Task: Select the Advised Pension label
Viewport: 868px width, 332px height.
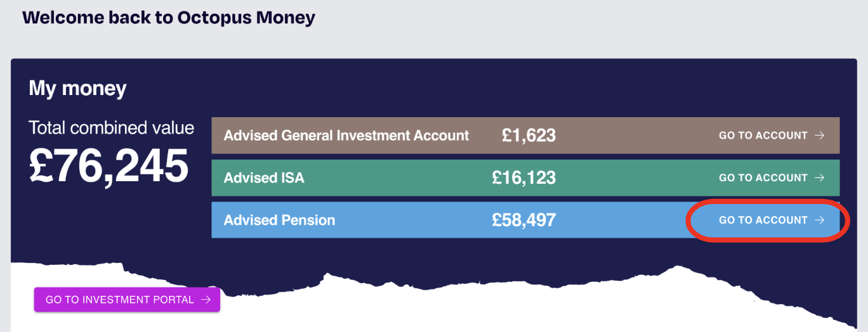Action: 279,220
